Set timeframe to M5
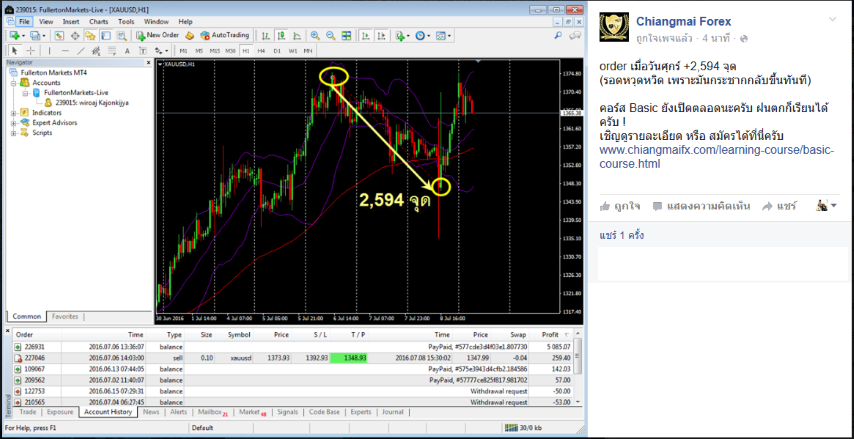This screenshot has height=439, width=854. [x=199, y=51]
